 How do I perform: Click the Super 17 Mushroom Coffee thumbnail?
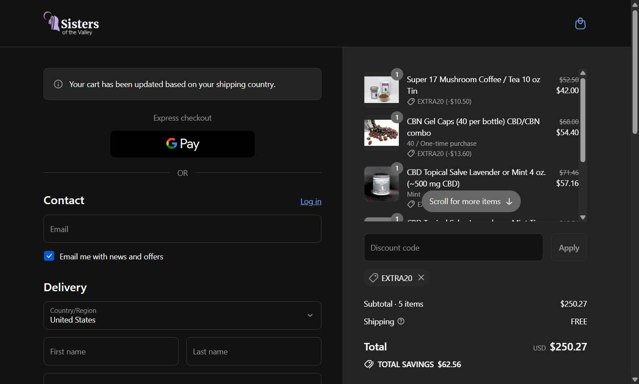click(x=381, y=89)
